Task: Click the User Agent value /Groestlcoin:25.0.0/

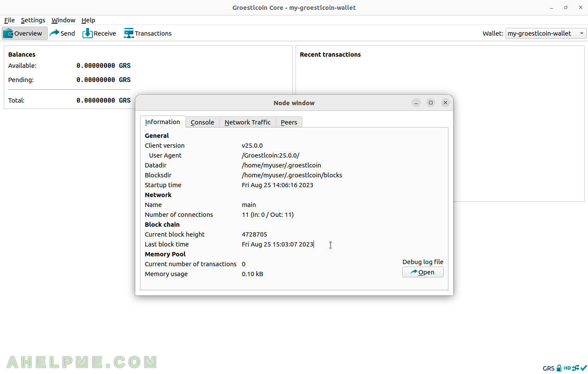Action: [x=271, y=155]
